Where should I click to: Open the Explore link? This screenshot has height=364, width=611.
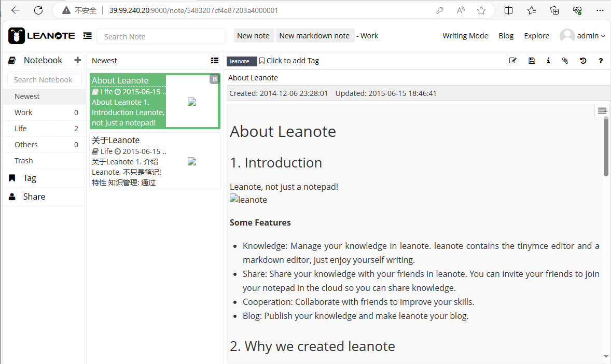click(536, 36)
